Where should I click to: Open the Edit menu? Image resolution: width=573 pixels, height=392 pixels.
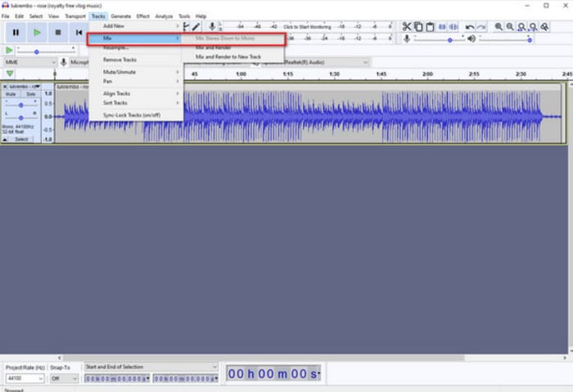tap(19, 16)
